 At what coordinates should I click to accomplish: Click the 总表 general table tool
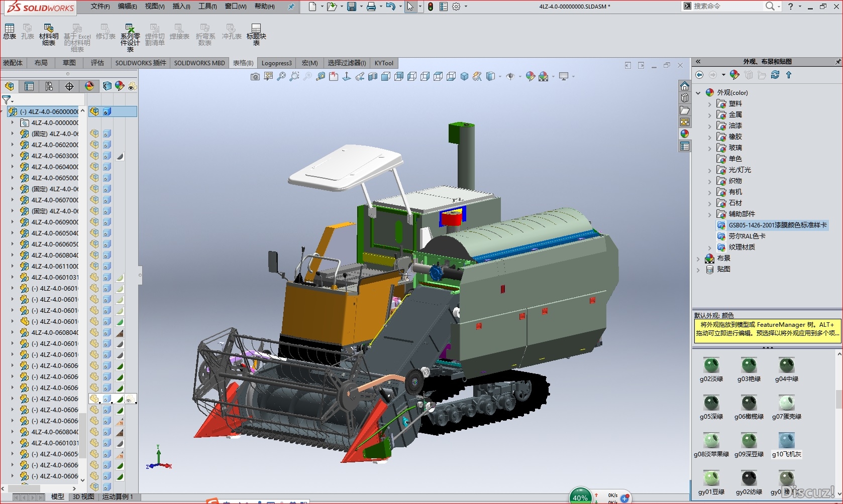pos(10,31)
